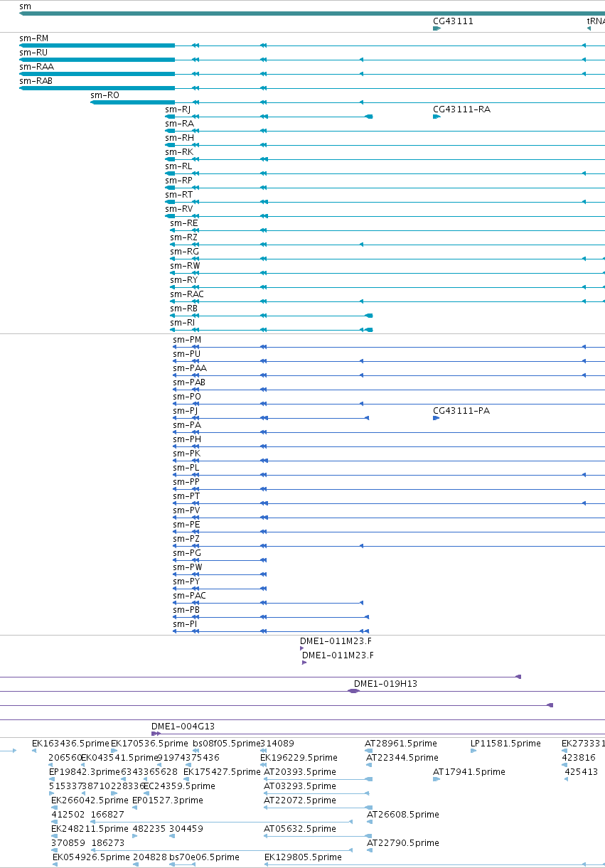Screen dimensions: 605x868
Task: Select transcript label sm-RK
Action: tap(179, 152)
